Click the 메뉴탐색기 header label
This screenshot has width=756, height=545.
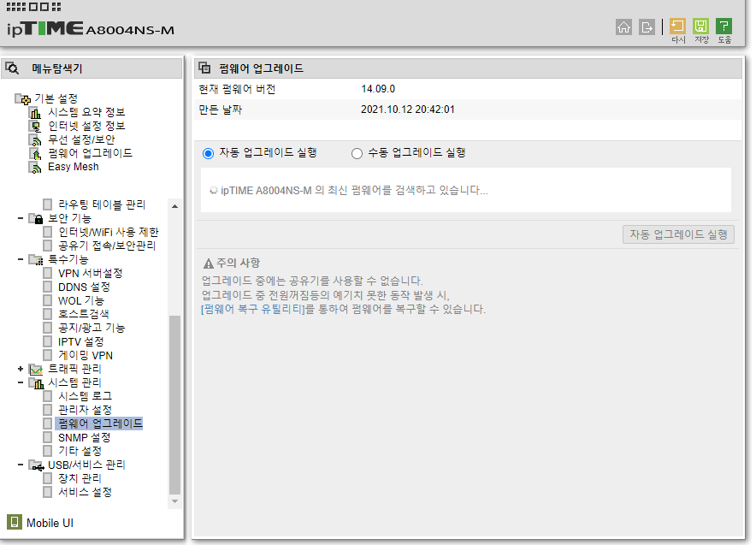[57, 68]
